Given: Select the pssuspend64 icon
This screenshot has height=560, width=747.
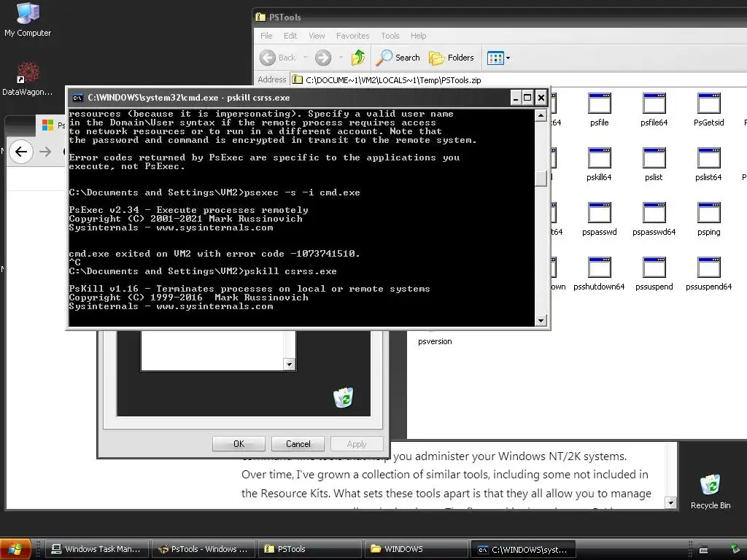Looking at the screenshot, I should click(709, 274).
